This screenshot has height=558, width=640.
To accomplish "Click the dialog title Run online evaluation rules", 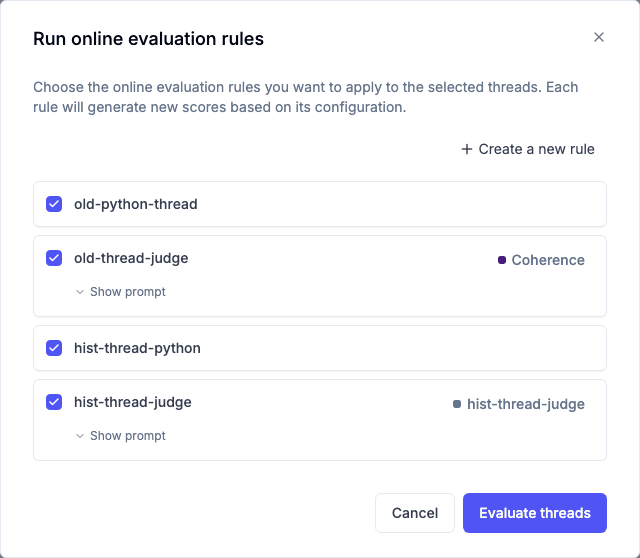I will (149, 39).
